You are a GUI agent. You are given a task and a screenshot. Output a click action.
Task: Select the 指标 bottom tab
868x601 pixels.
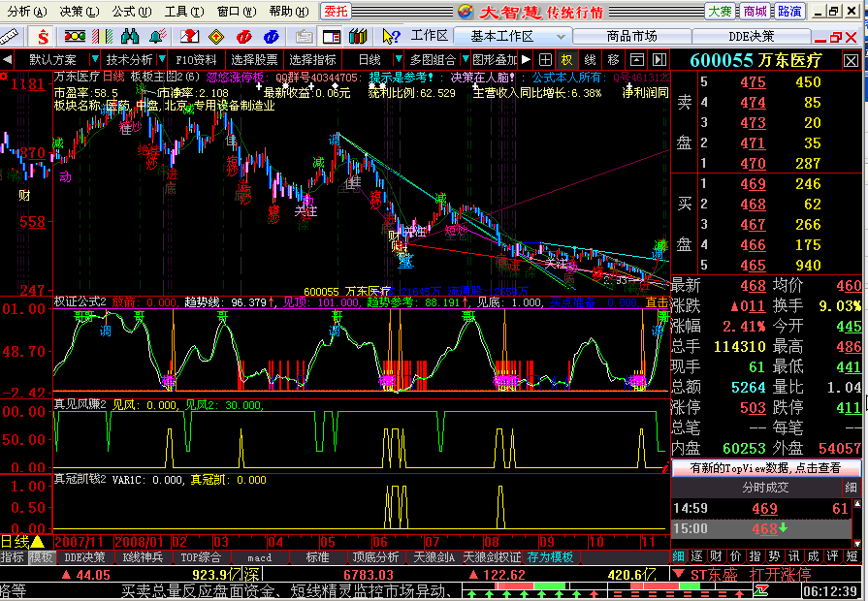13,557
